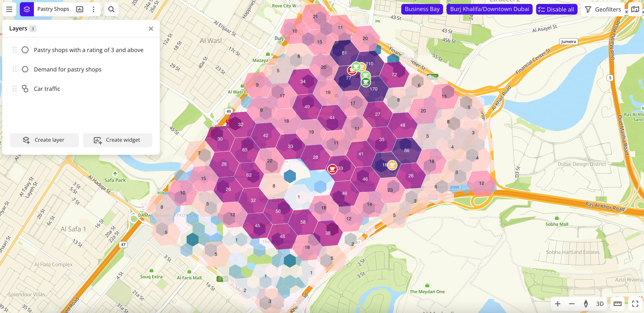Open the dashboard chart icon beside Pastry Shops
Viewport: 644px width, 313px height.
(79, 9)
